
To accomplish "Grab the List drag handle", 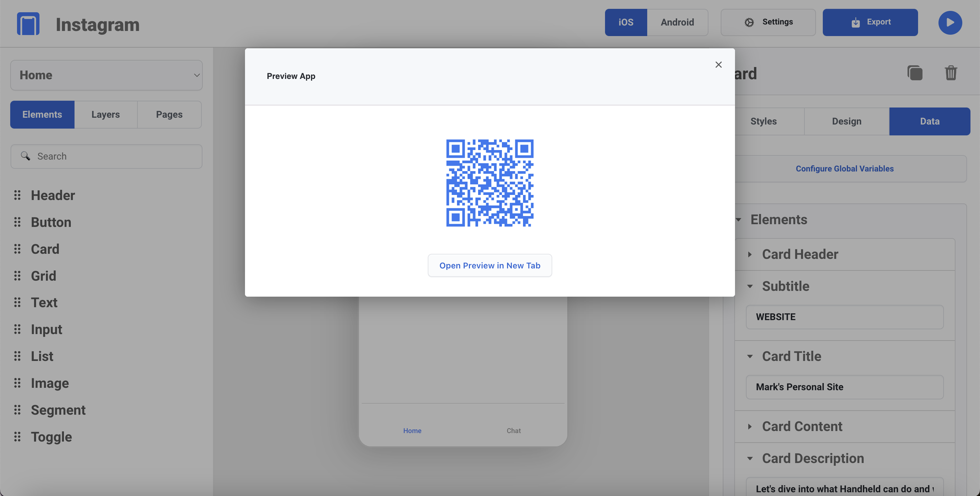I will pos(17,356).
